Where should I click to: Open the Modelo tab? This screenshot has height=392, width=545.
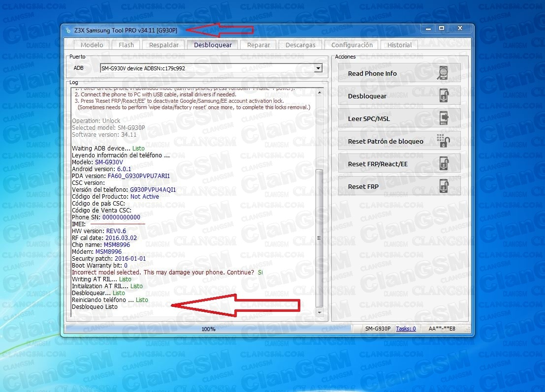92,45
